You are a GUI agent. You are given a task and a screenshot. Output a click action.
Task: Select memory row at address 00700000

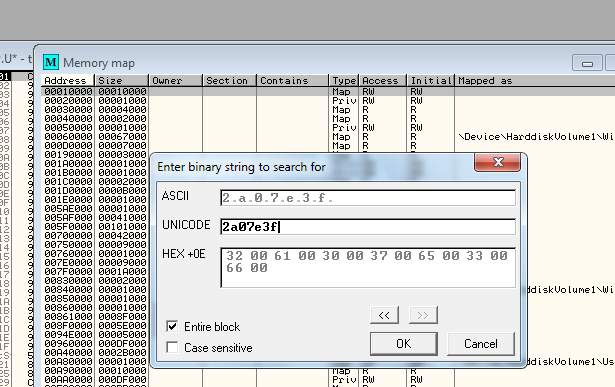tap(96, 236)
